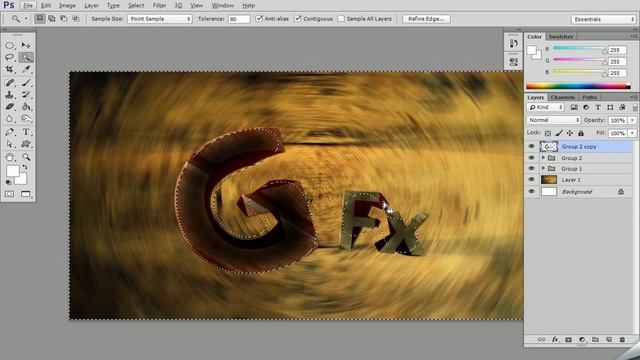Toggle the layer filter switch
Screen dimensions: 640x360
click(635, 107)
